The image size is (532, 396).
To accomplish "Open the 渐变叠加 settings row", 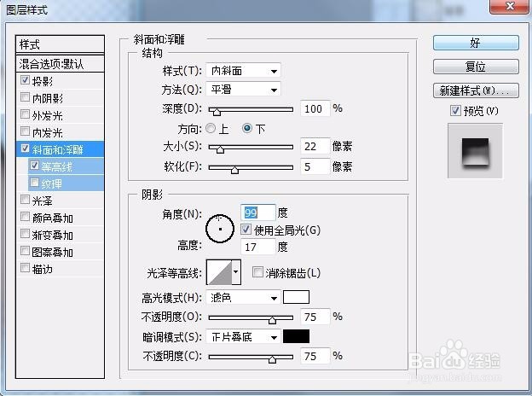I will 60,235.
